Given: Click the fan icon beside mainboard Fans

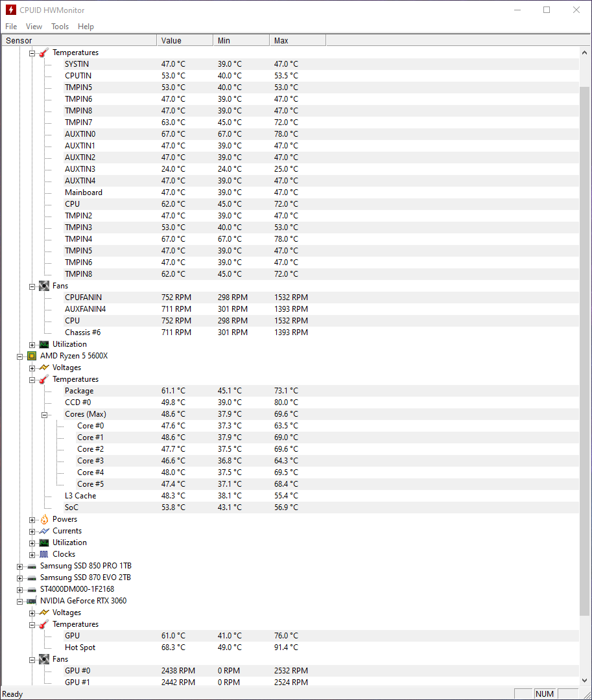Looking at the screenshot, I should 43,286.
